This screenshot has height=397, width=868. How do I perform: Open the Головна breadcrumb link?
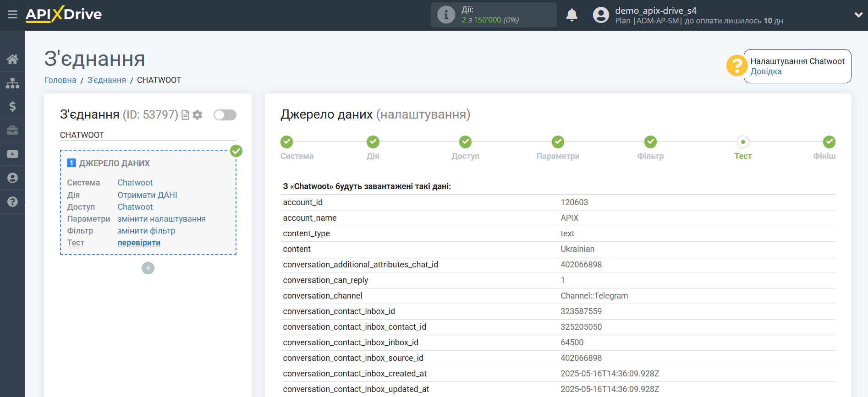pyautogui.click(x=60, y=80)
